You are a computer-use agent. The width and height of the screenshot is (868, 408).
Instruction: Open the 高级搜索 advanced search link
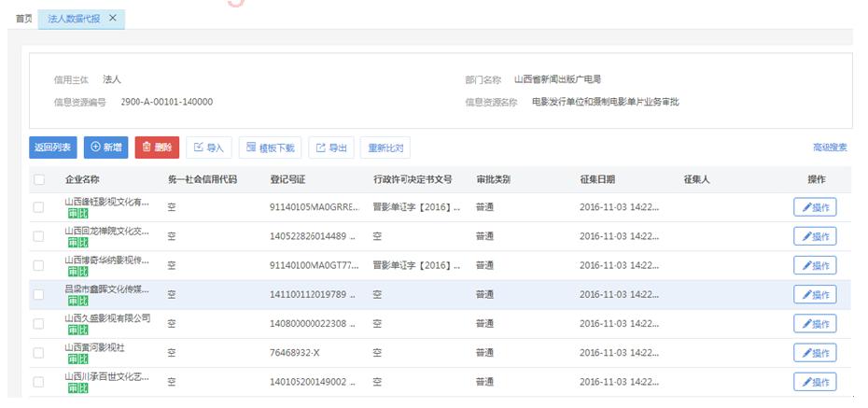[x=829, y=148]
